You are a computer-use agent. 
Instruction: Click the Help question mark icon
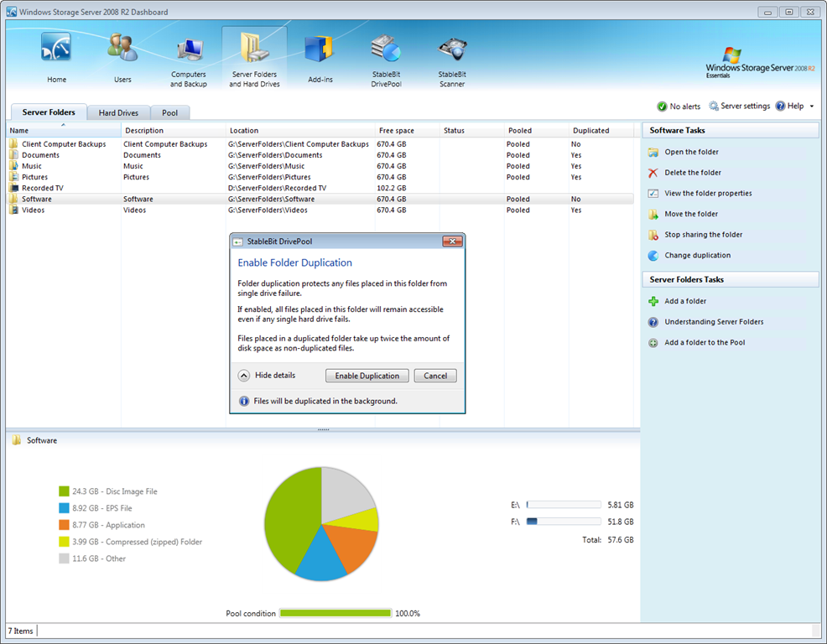[781, 106]
